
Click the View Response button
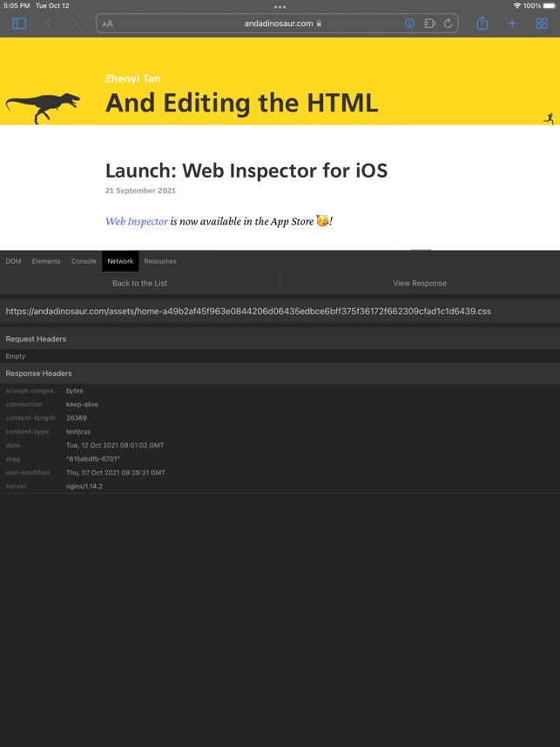(420, 283)
